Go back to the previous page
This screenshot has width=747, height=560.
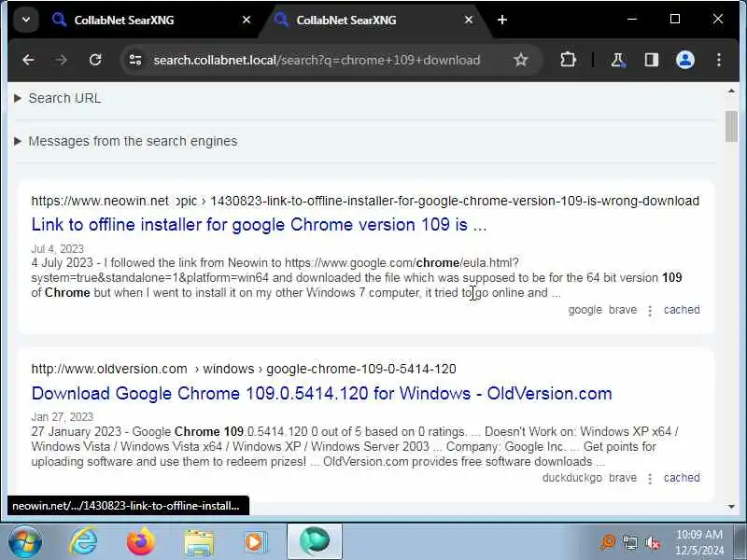click(28, 60)
